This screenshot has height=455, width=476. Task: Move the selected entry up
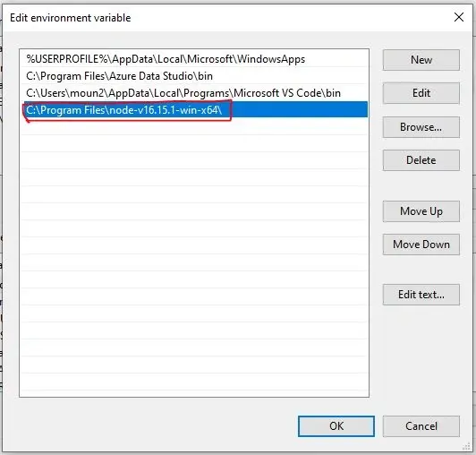(421, 211)
